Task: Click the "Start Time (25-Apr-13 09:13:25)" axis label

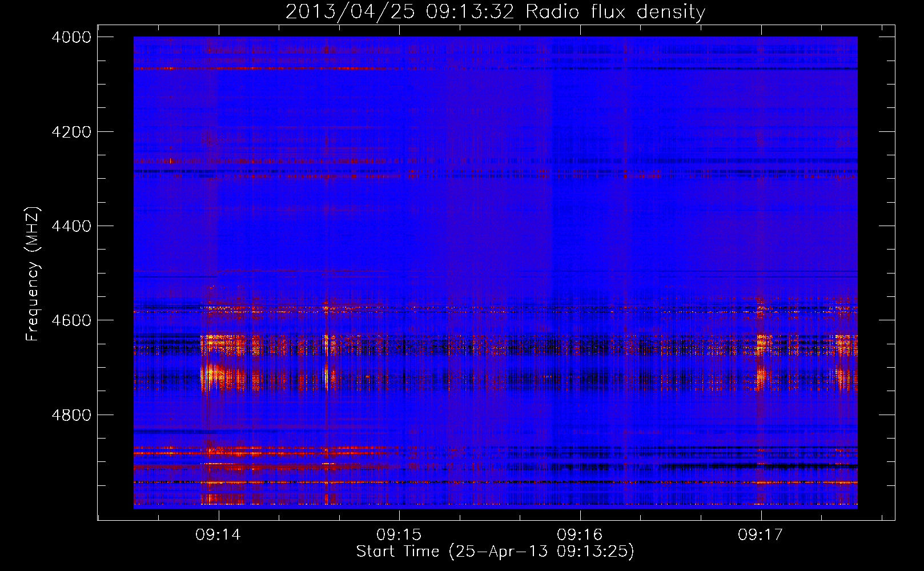Action: [x=495, y=552]
